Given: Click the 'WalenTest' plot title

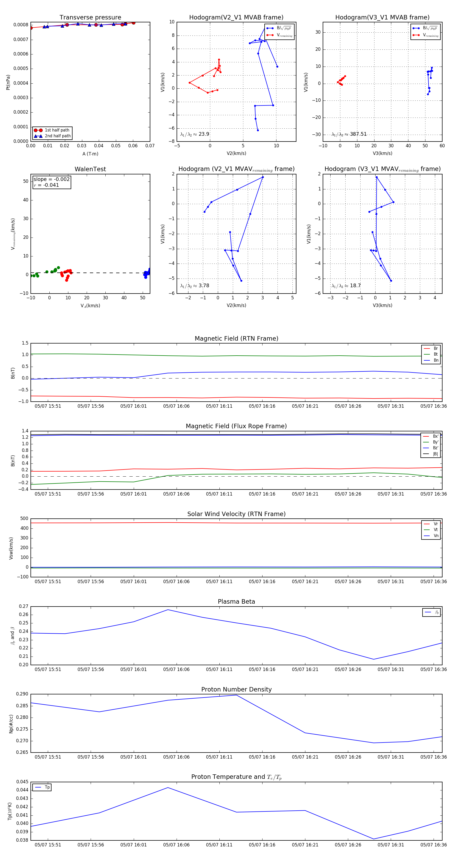Looking at the screenshot, I should point(90,169).
